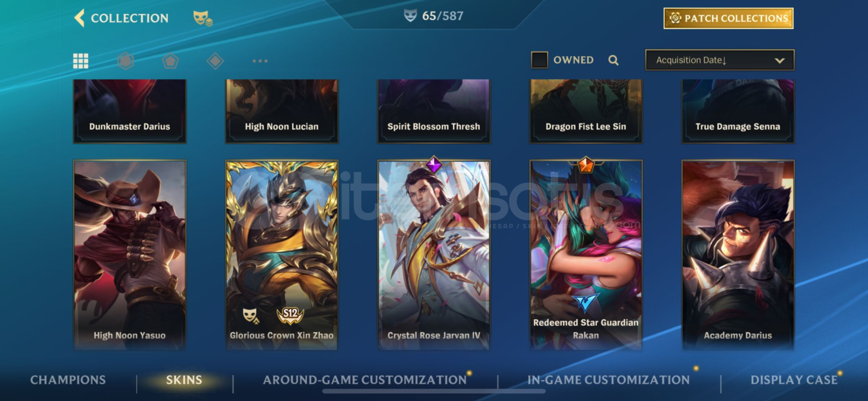Screen dimensions: 868x401
Task: Filter skins by pentagon rarity icon
Action: [170, 61]
